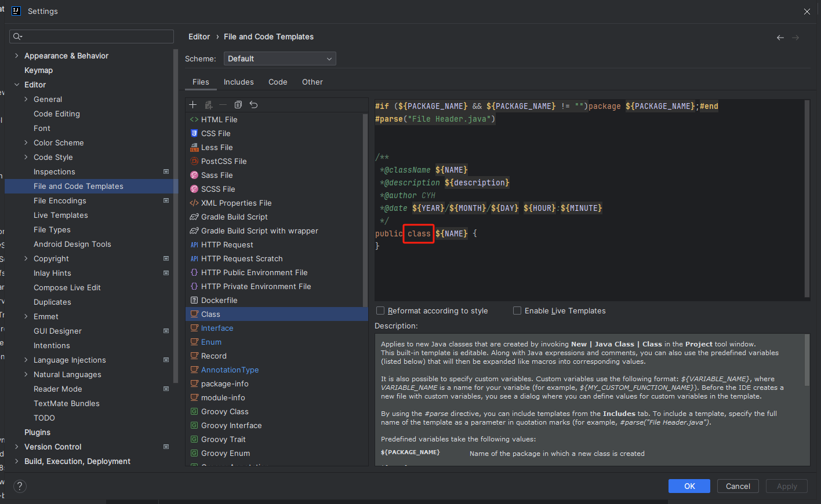Expand the Code Style node
The height and width of the screenshot is (504, 821).
[26, 157]
